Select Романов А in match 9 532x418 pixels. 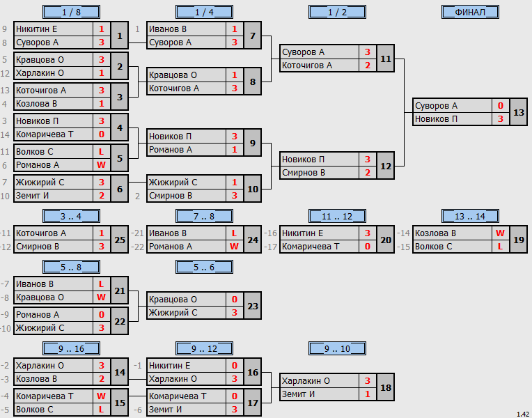coord(187,149)
